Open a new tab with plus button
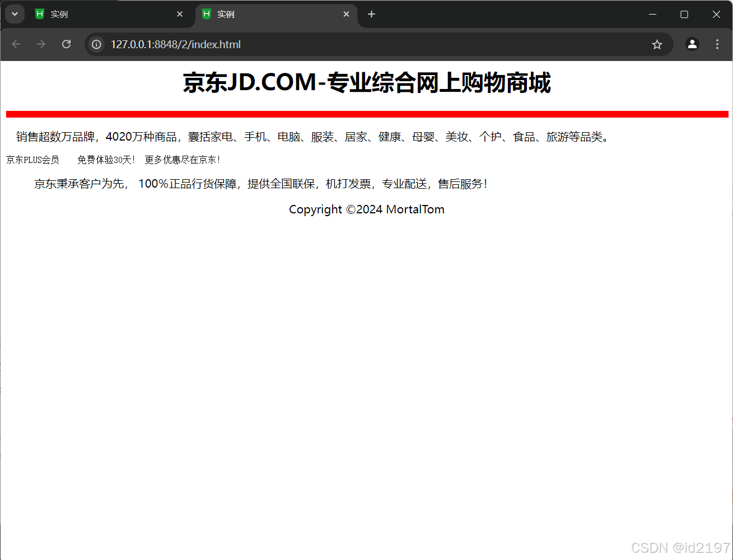 (371, 14)
